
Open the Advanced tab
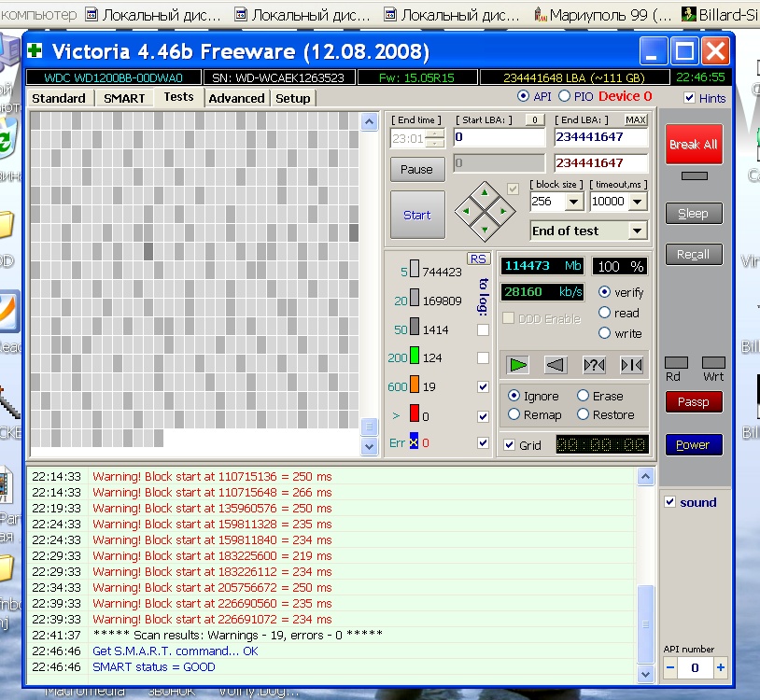point(236,98)
